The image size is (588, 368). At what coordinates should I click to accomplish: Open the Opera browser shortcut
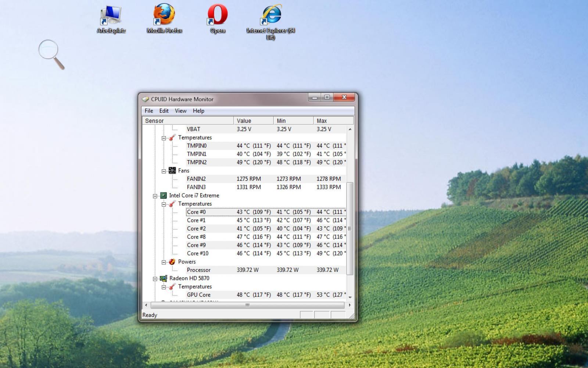click(x=218, y=18)
